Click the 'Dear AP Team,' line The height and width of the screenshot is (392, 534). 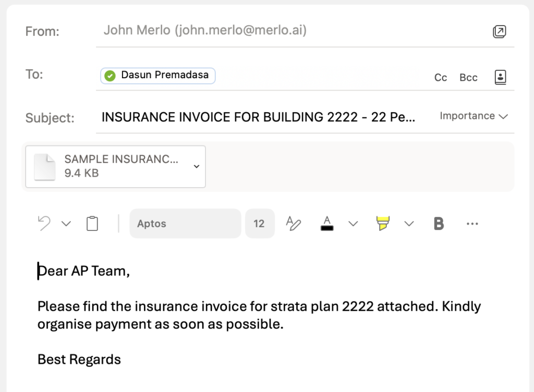tap(84, 271)
